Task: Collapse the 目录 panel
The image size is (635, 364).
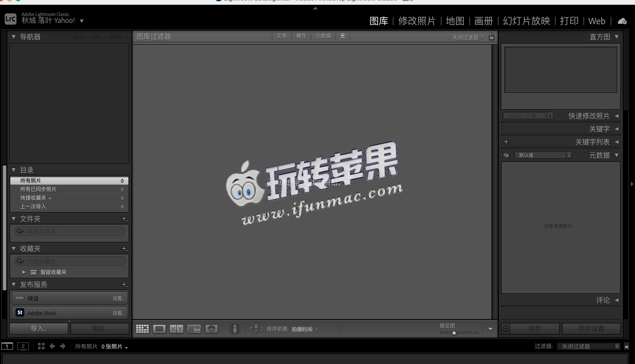Action: [x=13, y=170]
